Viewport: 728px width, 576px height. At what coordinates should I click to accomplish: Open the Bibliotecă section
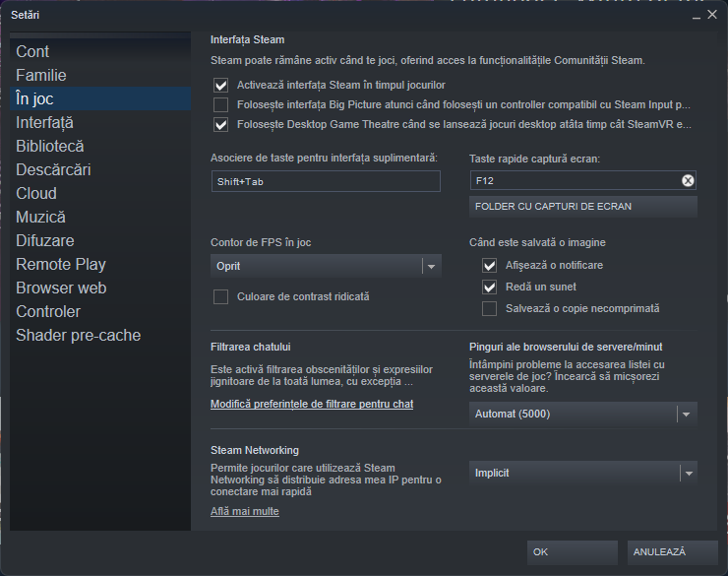coord(100,147)
